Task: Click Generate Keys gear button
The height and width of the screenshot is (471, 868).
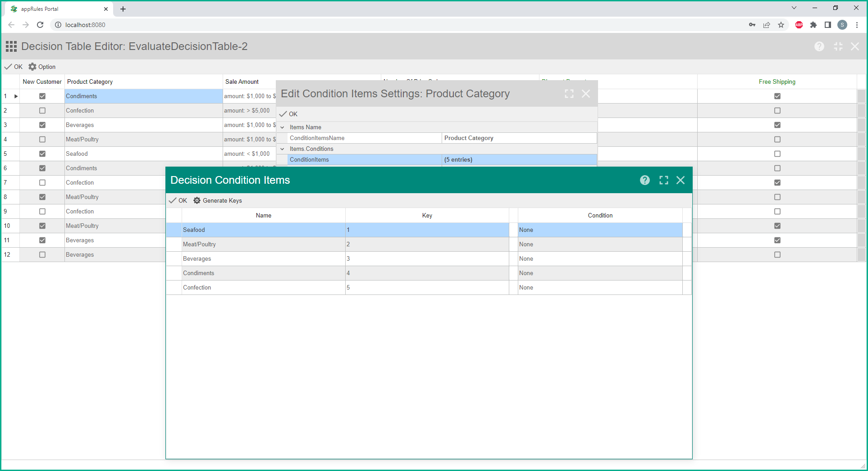Action: coord(218,200)
